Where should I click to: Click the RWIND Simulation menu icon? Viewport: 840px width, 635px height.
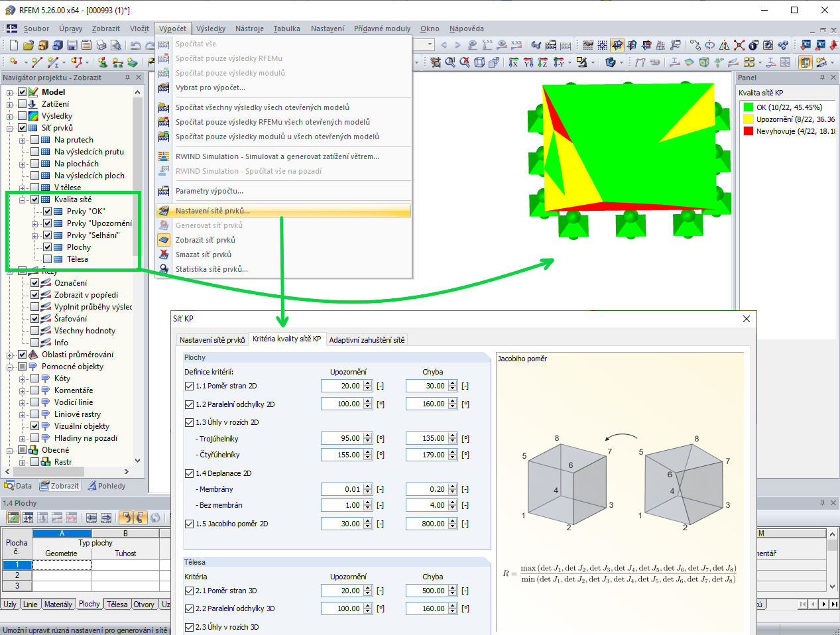[164, 156]
